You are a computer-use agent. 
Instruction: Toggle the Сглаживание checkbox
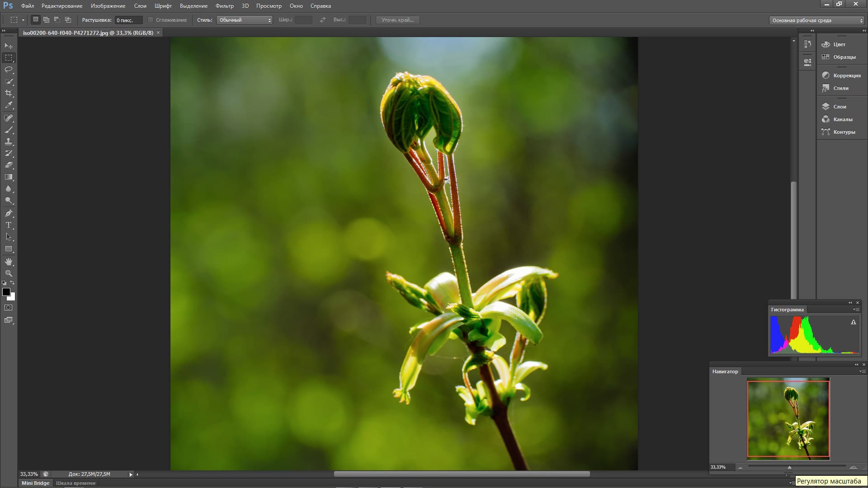(151, 20)
